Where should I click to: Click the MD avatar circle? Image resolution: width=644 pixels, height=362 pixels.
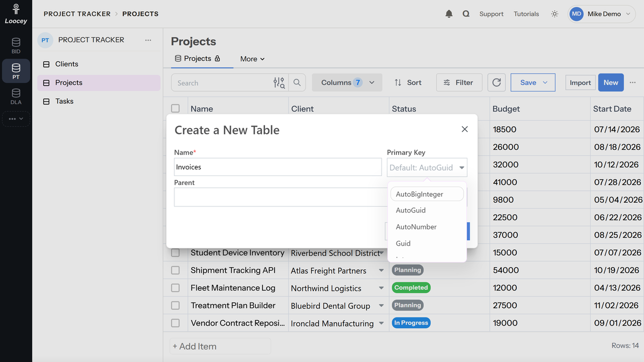[576, 14]
